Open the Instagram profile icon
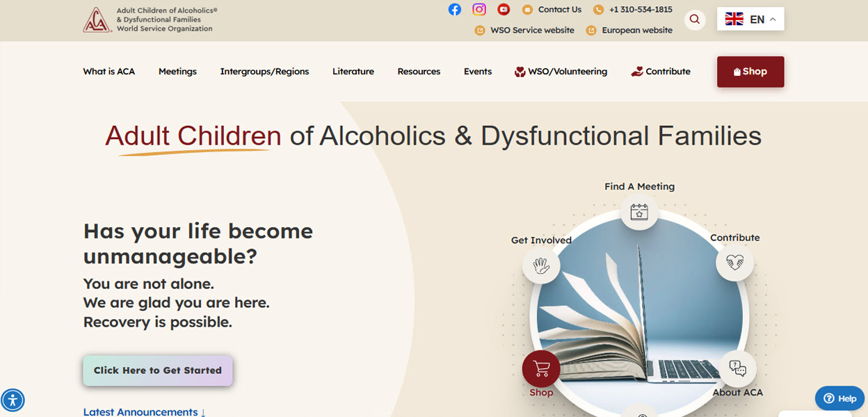 (479, 9)
